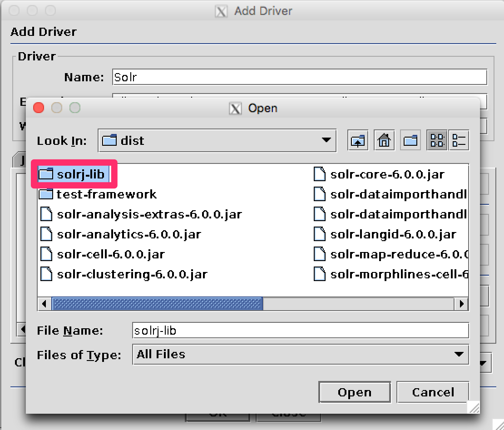Expand the Files of Type dropdown

[459, 354]
